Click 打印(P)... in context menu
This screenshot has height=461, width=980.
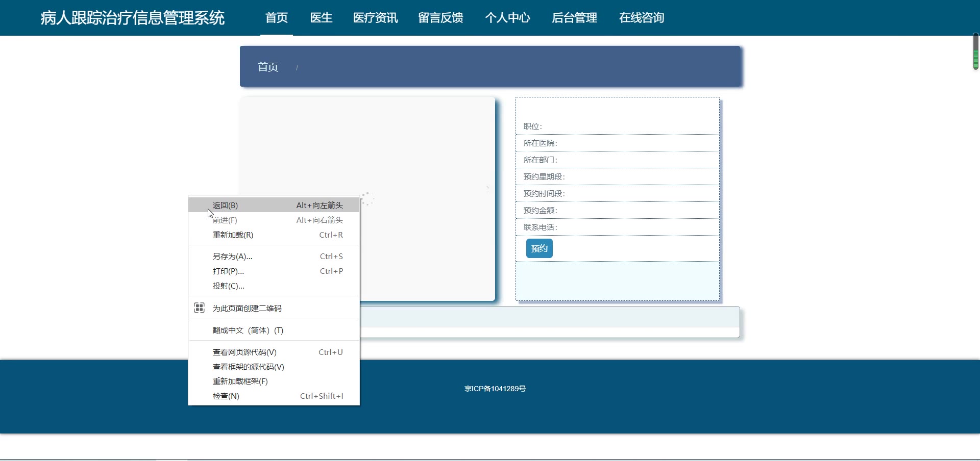tap(228, 271)
